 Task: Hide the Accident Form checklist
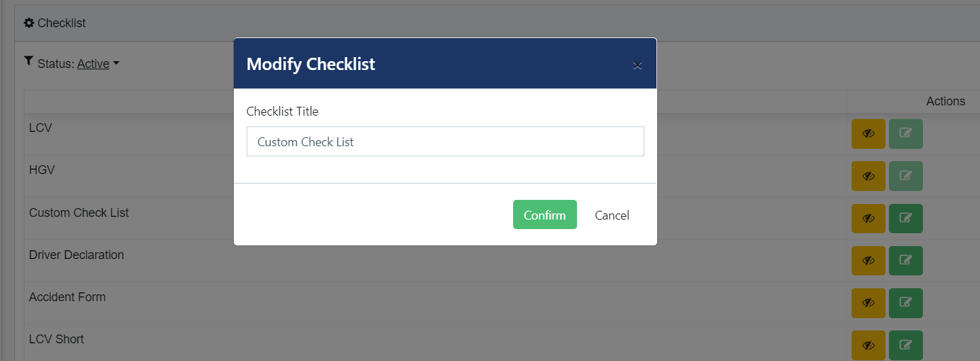[868, 303]
